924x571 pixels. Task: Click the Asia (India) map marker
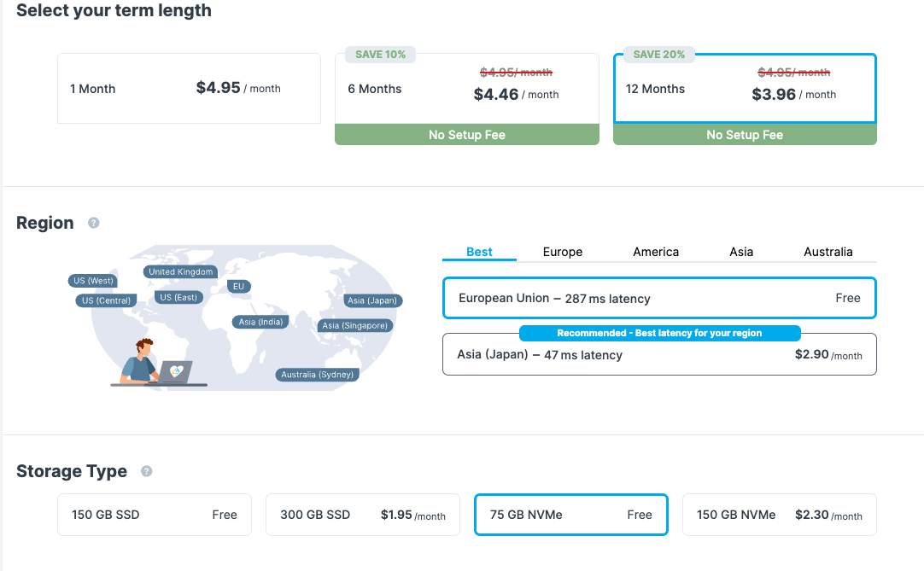(260, 322)
